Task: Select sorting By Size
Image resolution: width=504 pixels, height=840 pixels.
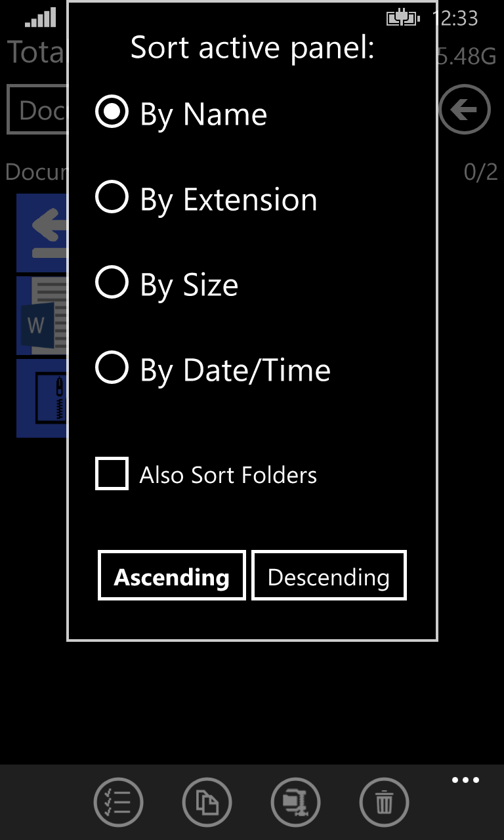Action: [x=112, y=283]
